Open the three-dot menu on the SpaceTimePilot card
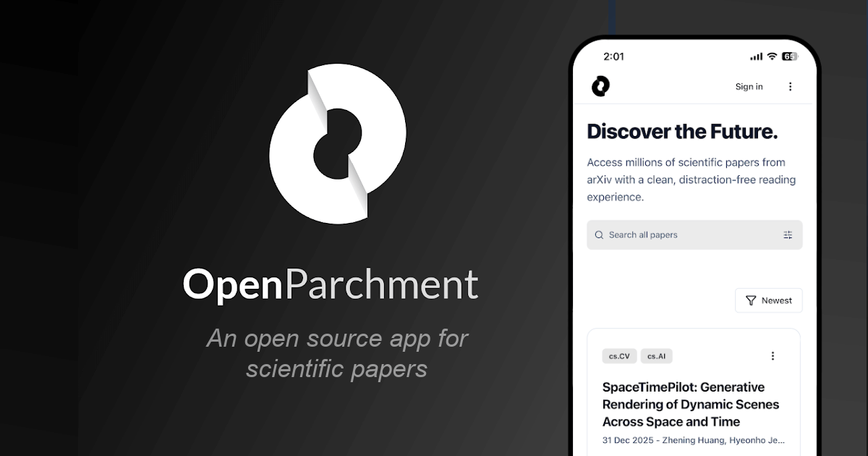 coord(773,356)
